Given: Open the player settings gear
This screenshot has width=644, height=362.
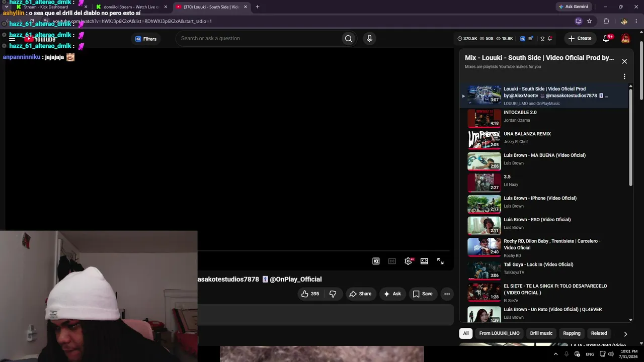Looking at the screenshot, I should click(x=408, y=261).
